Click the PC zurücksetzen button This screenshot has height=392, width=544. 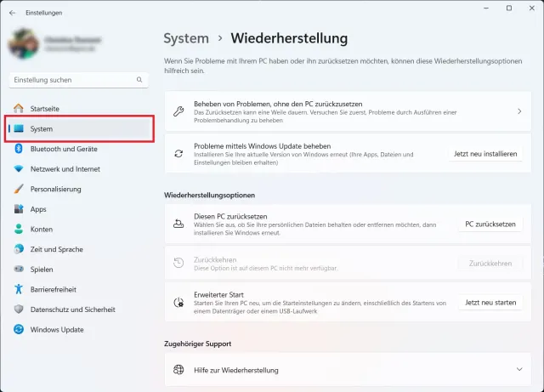[x=490, y=224]
